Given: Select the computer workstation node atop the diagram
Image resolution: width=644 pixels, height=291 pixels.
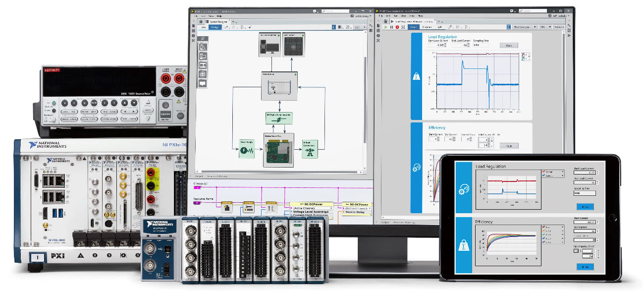Looking at the screenshot, I should (x=270, y=45).
